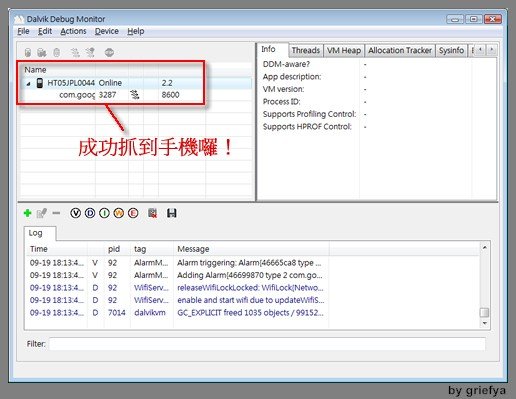Click the Supports Profiling Control label
Viewport: 516px width, 399px height.
click(310, 114)
